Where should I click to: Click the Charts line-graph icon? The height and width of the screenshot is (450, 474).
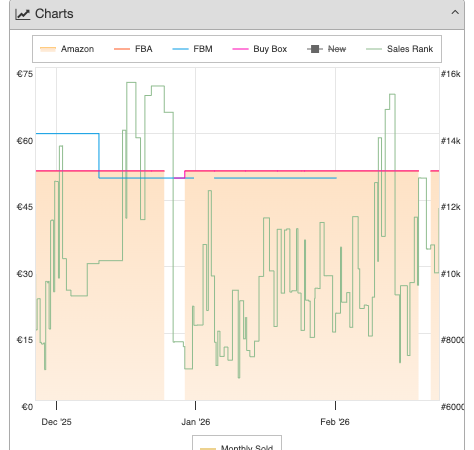click(23, 14)
